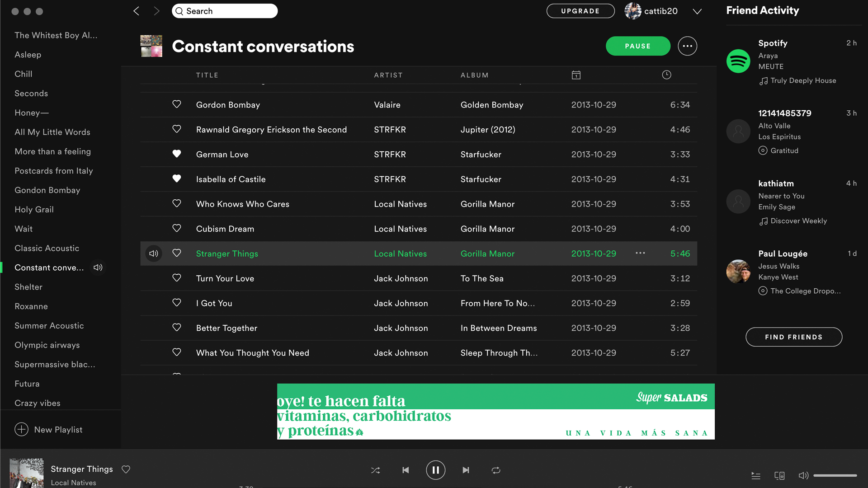Image resolution: width=868 pixels, height=488 pixels.
Task: Toggle repeat mode
Action: click(496, 470)
